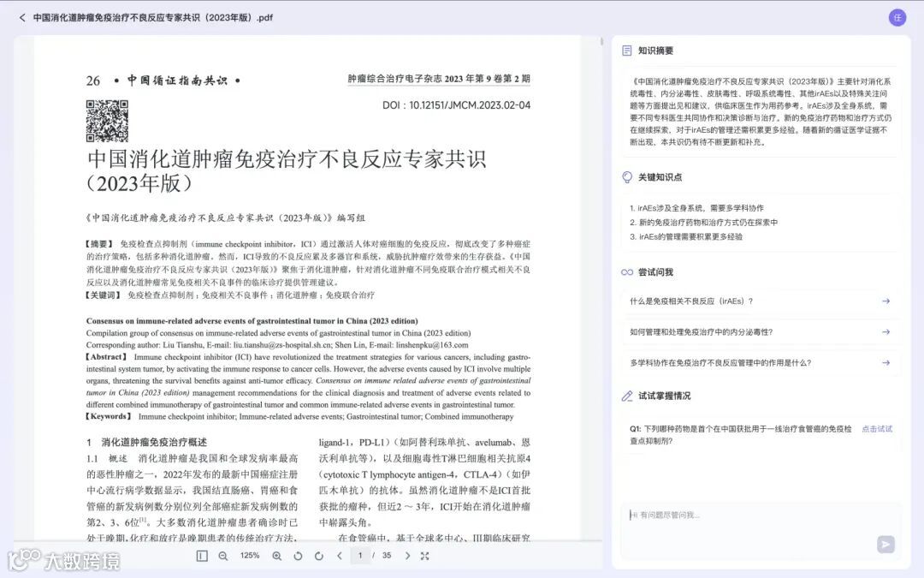Click arrow beside 什么是免疫相关不良反应 question

click(x=885, y=301)
